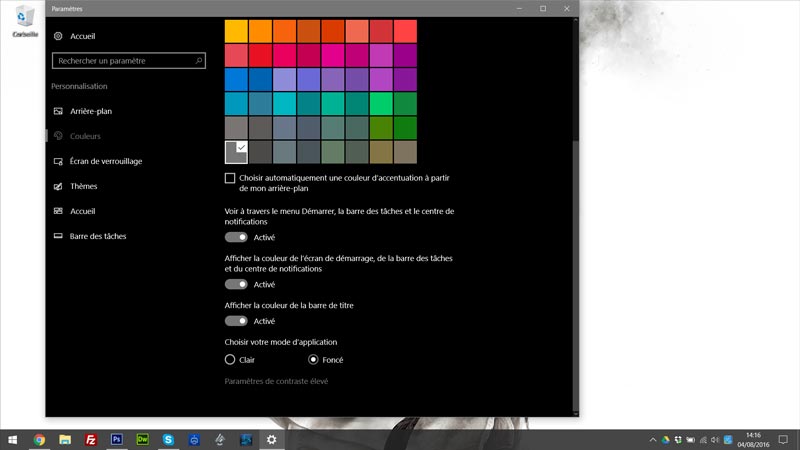Open Couleurs palette section
This screenshot has width=800, height=450.
[x=78, y=136]
